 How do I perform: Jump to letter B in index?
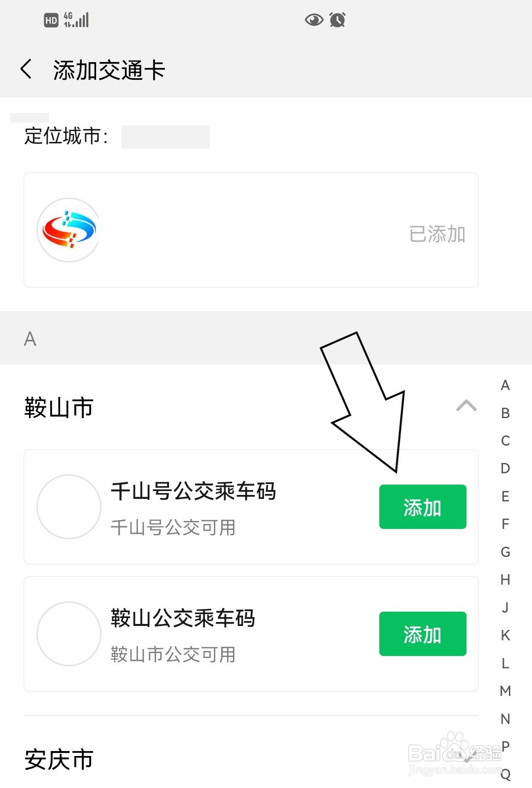click(x=505, y=413)
